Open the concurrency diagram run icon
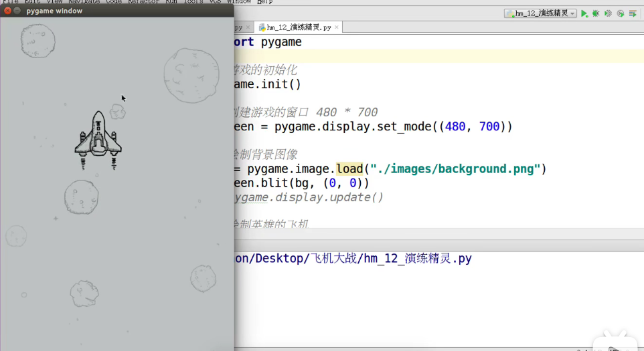This screenshot has width=644, height=351. tap(633, 13)
